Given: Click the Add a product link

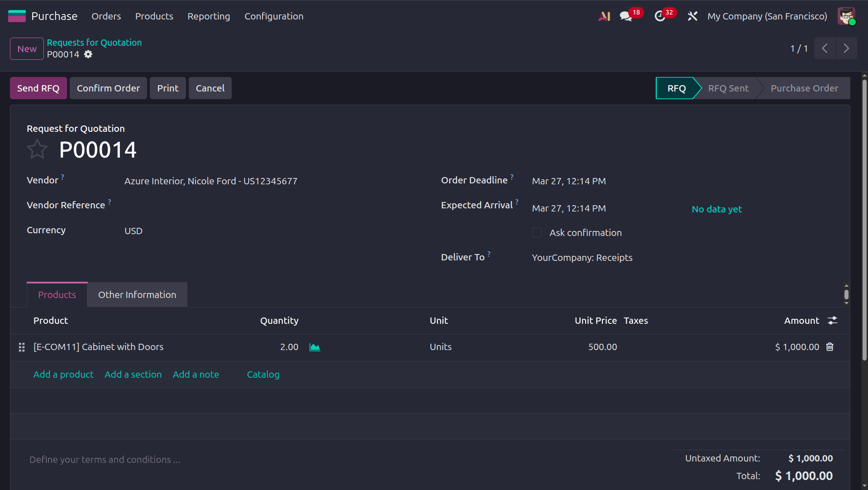Looking at the screenshot, I should 63,375.
